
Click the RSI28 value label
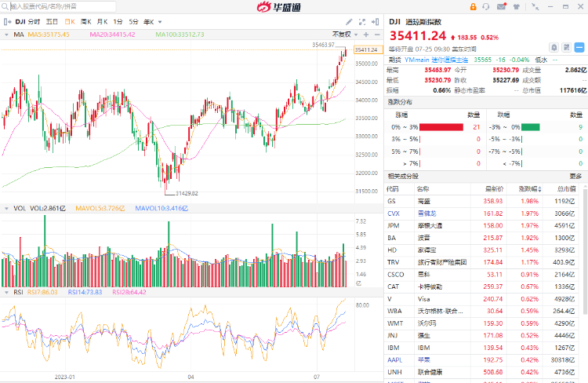129,292
